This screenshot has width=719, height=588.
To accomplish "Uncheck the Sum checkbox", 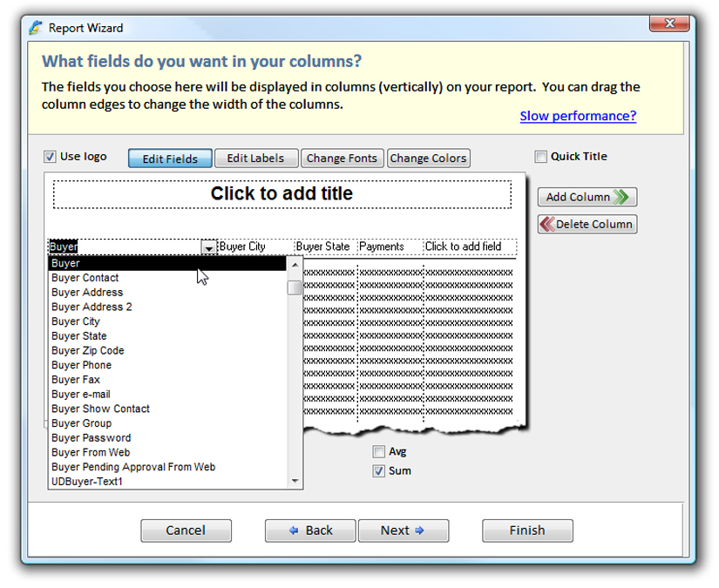I will [x=378, y=470].
